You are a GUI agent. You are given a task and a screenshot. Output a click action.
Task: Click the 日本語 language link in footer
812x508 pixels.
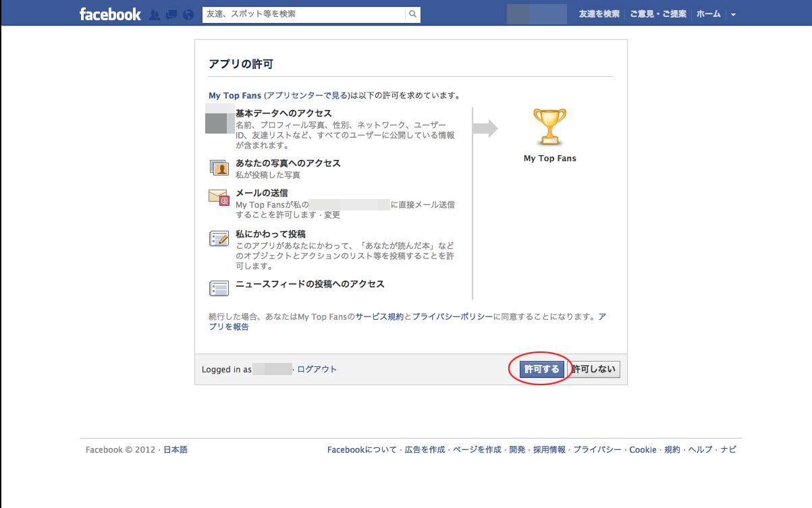175,450
